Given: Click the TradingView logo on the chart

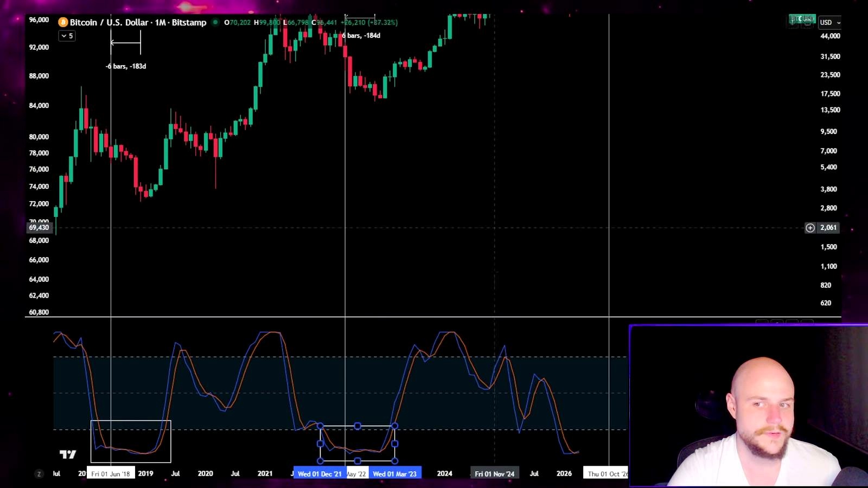Looking at the screenshot, I should click(x=68, y=454).
